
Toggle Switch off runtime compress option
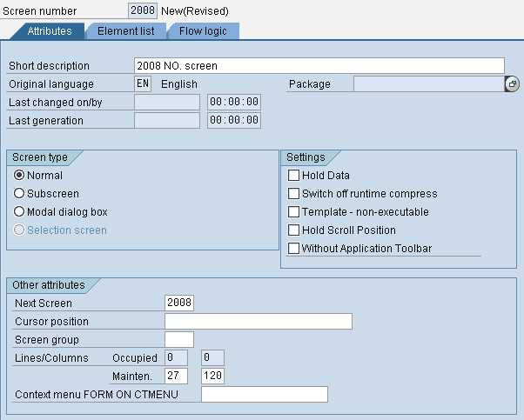click(x=293, y=194)
